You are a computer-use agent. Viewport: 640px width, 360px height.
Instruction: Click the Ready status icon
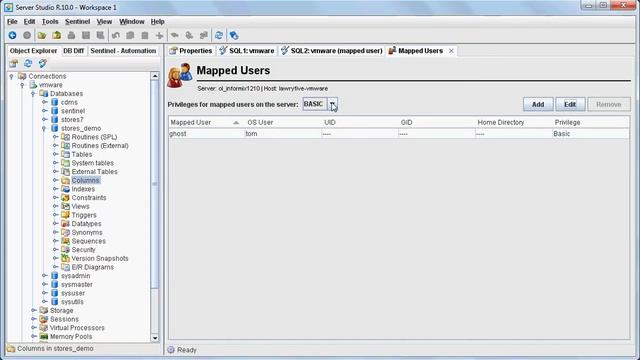point(171,350)
